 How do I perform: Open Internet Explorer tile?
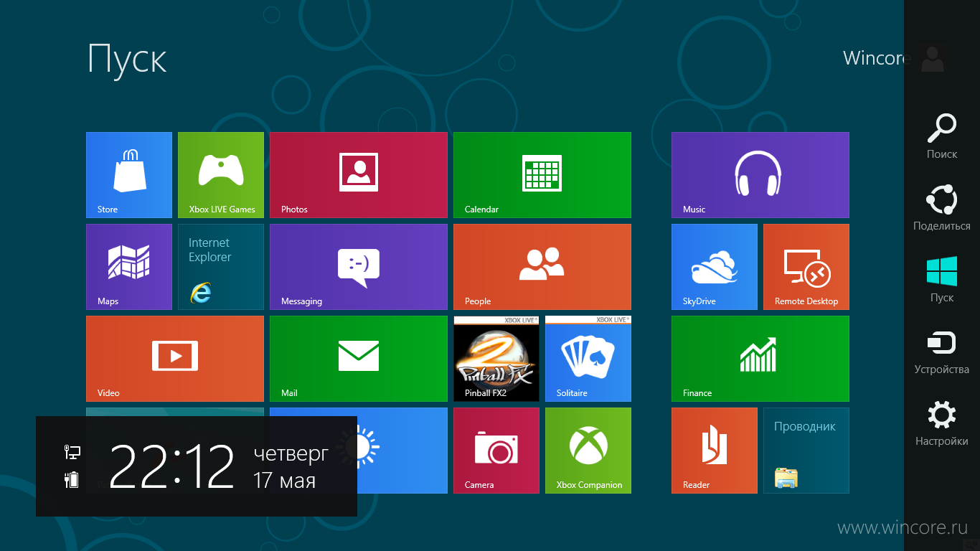point(221,267)
